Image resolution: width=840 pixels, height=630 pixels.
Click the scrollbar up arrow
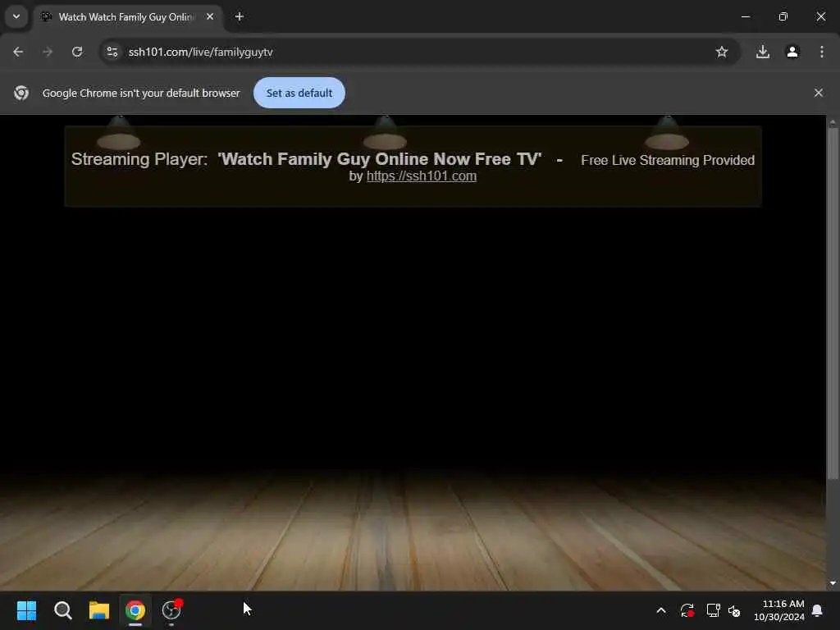833,121
